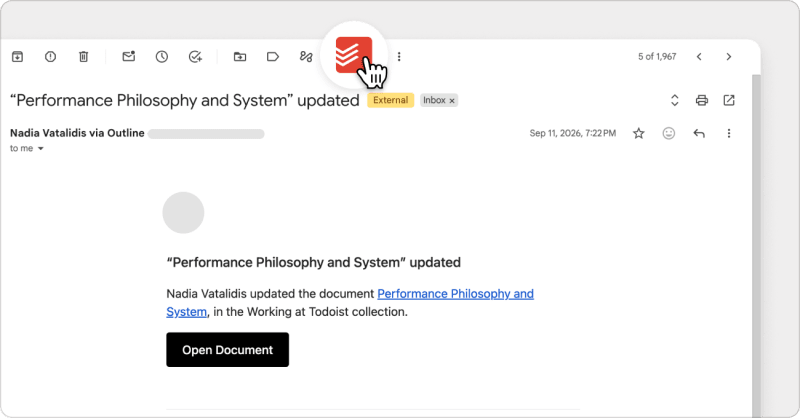Click the "5 of 1,967" counter
Viewport: 800px width, 418px height.
pos(657,57)
